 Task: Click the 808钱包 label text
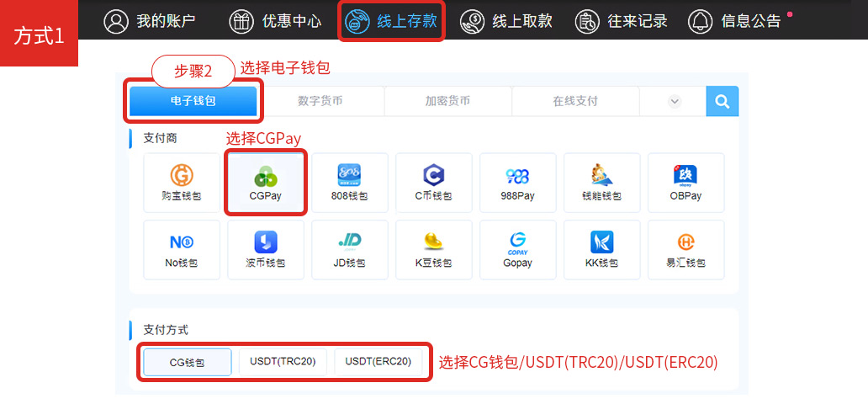pyautogui.click(x=349, y=196)
